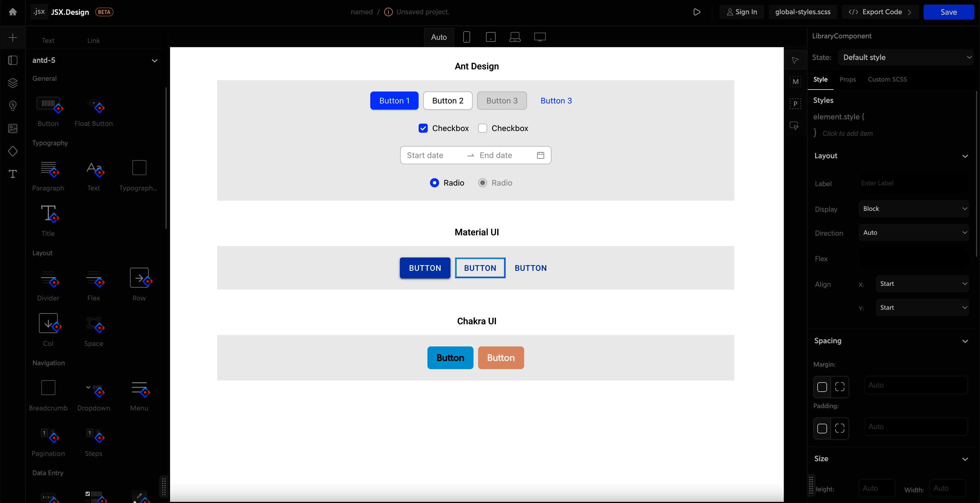Open the Custom SCSS tab

(x=887, y=80)
